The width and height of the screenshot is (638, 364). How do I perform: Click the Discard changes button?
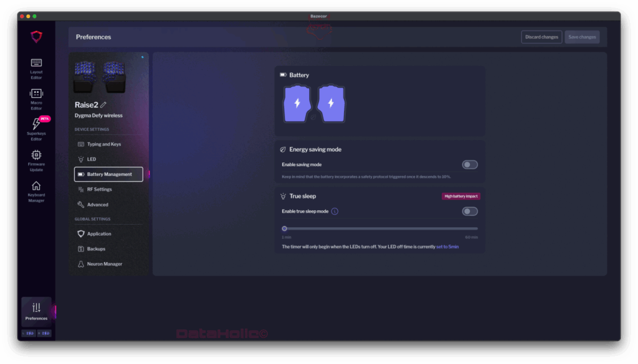tap(541, 37)
